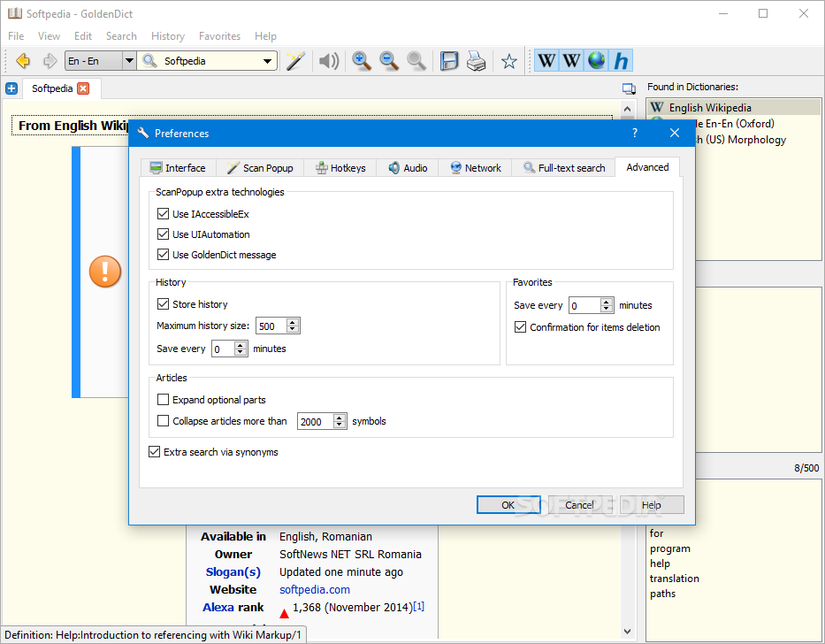Switch to Full-text search tab
The image size is (825, 644).
click(x=563, y=168)
